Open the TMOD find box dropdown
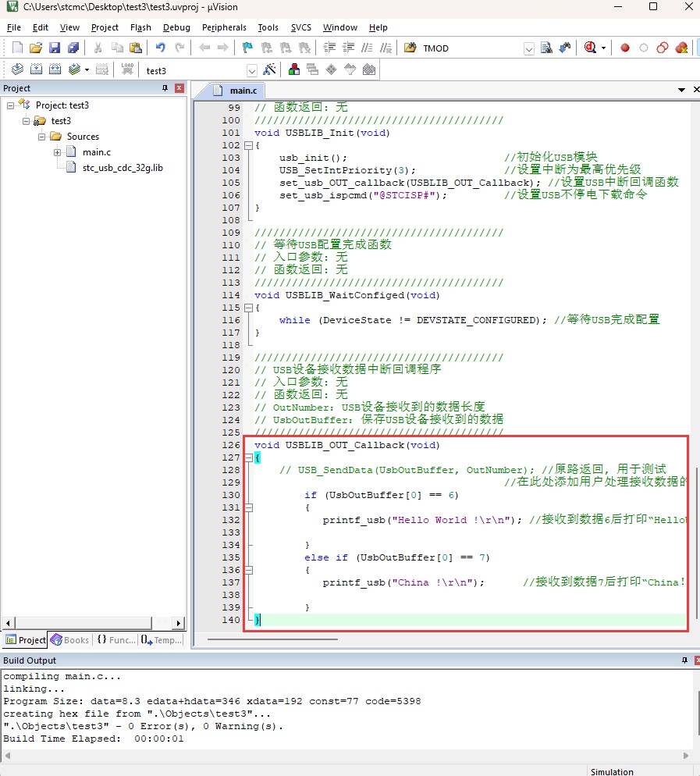 pos(529,48)
